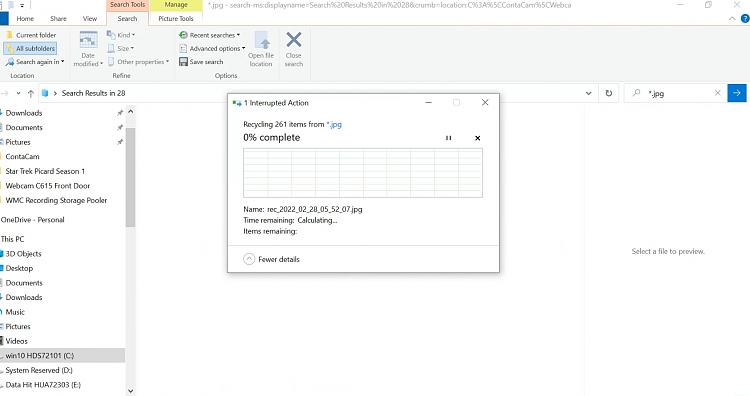
Task: Click the pin icon next to Downloads
Action: (x=120, y=113)
